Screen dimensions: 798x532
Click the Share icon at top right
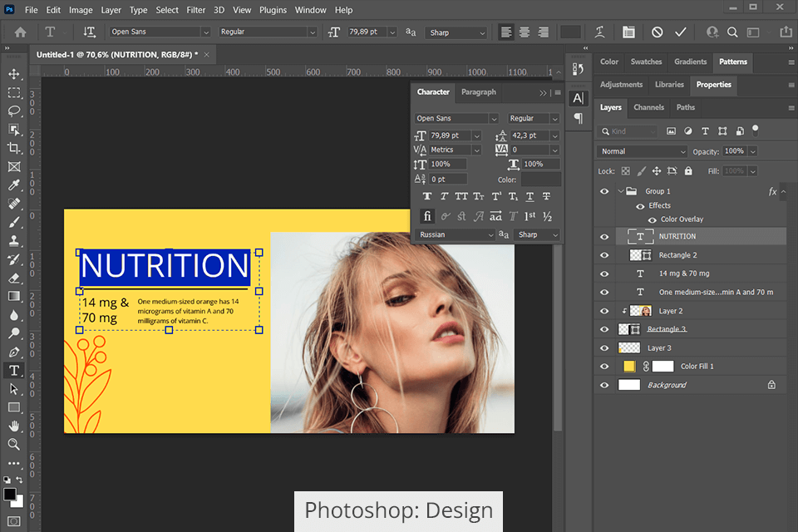coord(786,32)
